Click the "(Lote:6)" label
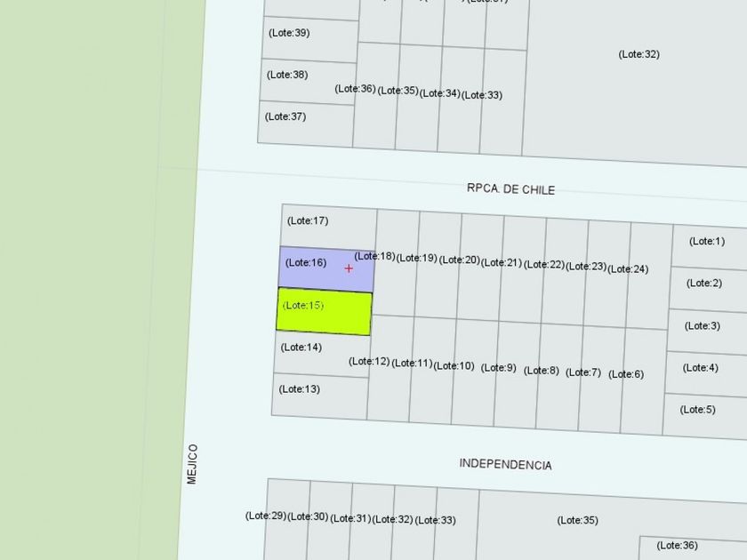Image resolution: width=747 pixels, height=560 pixels. 626,374
